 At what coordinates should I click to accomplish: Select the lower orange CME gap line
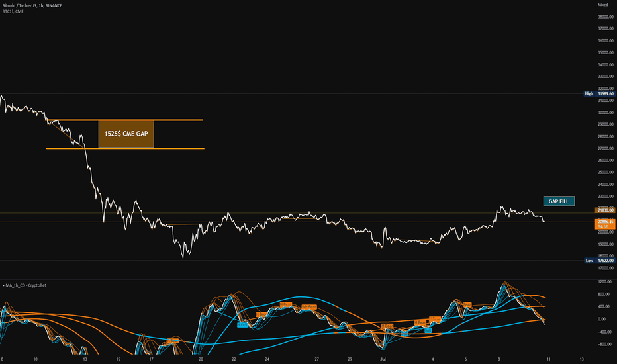125,148
